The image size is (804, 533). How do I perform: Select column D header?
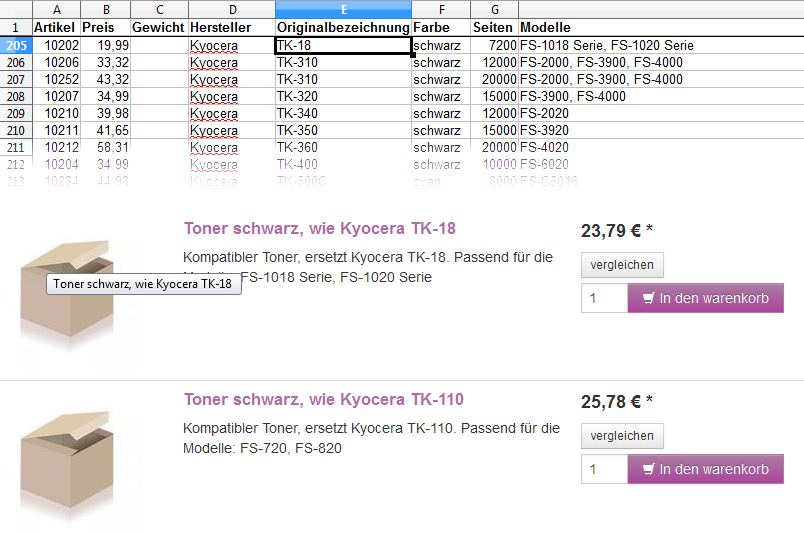[x=232, y=9]
